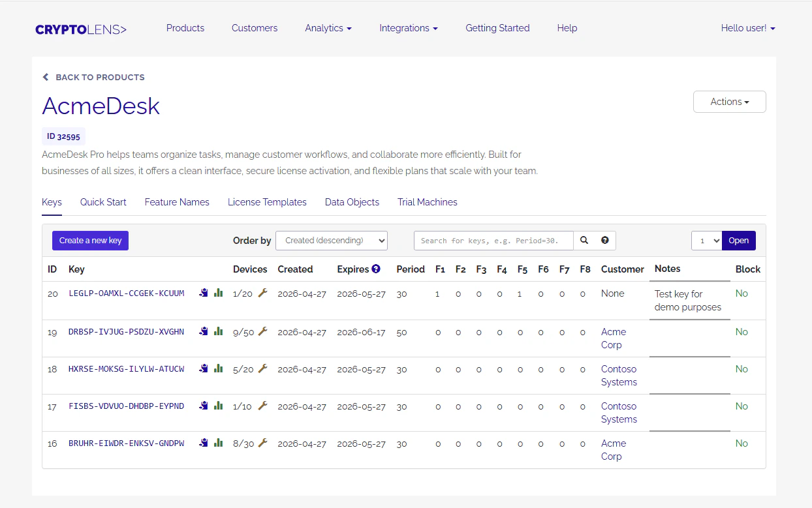This screenshot has width=812, height=508.
Task: Click the question mark beside the search button
Action: (605, 241)
